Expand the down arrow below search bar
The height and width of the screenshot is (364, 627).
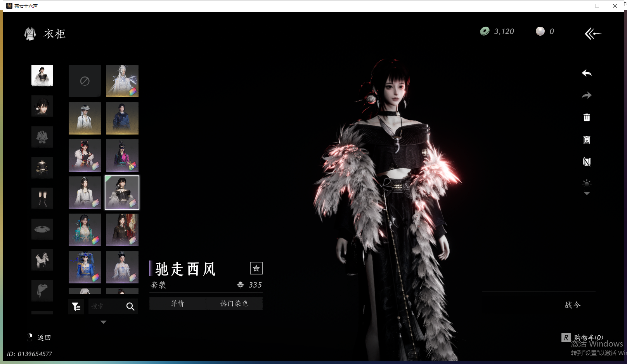click(103, 322)
